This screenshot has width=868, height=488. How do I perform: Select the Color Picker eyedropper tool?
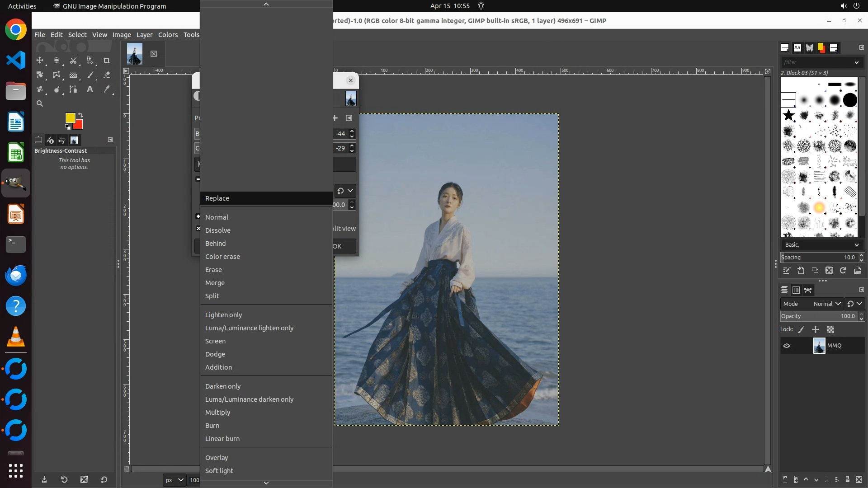pos(107,89)
